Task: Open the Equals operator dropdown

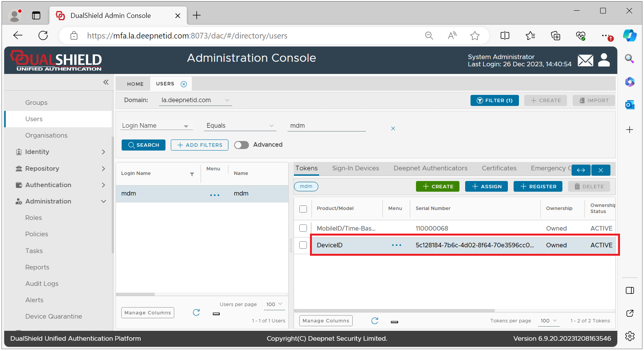Action: pyautogui.click(x=240, y=126)
